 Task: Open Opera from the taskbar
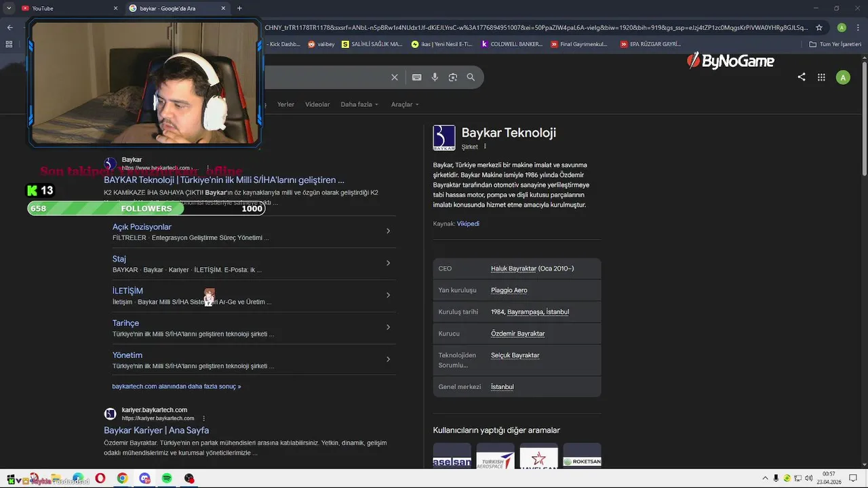[100, 479]
